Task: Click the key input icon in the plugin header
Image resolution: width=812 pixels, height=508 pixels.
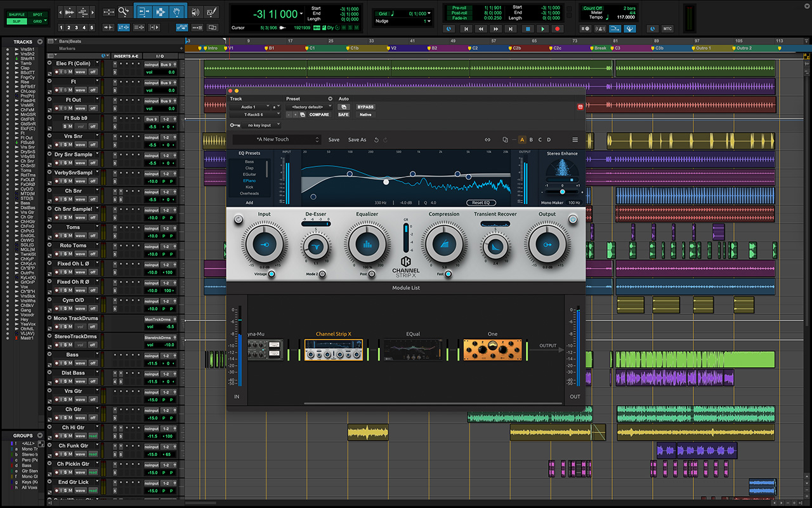Action: point(235,125)
